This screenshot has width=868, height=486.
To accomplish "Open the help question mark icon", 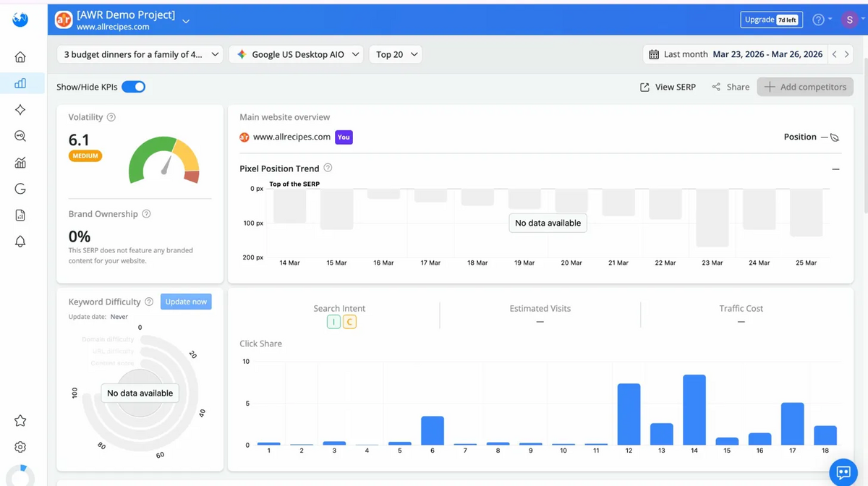I will [x=818, y=20].
